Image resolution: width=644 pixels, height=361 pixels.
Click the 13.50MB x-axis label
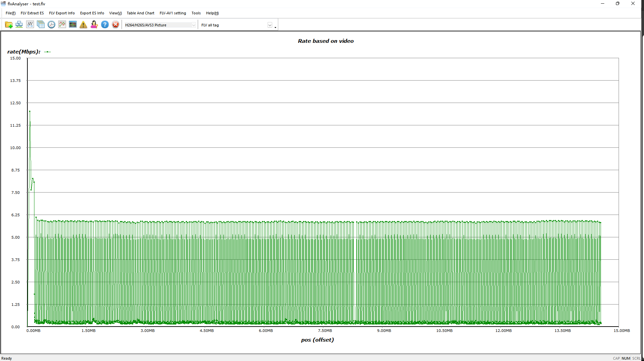[x=562, y=331]
